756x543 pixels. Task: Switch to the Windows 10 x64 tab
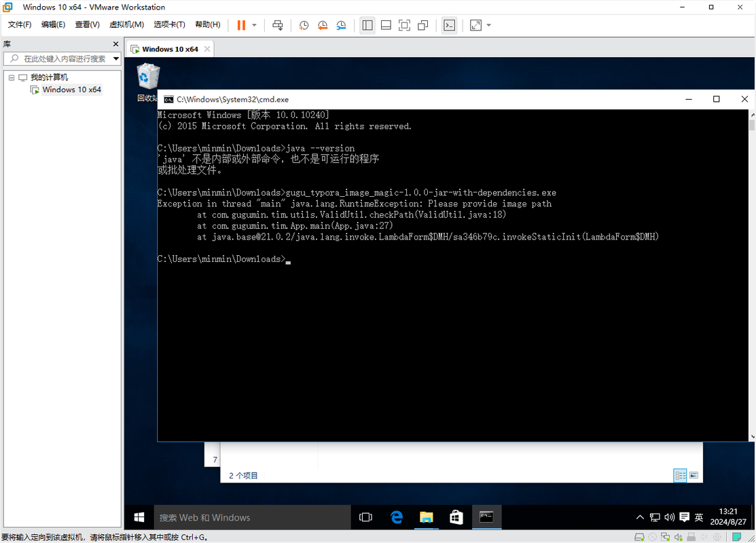pyautogui.click(x=170, y=49)
